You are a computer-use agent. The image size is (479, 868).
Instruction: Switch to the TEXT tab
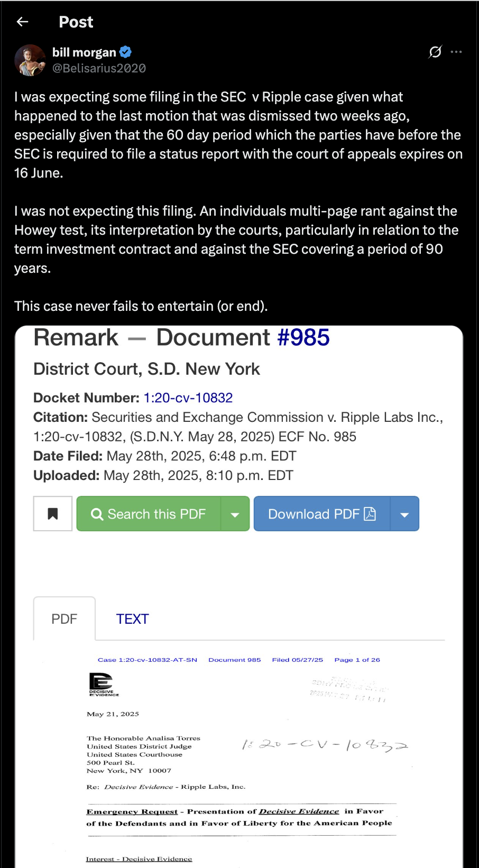pyautogui.click(x=132, y=618)
